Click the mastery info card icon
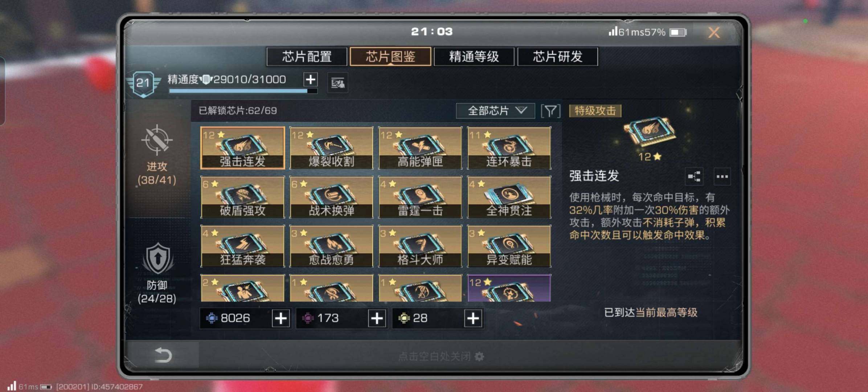The height and width of the screenshot is (392, 868). (338, 83)
